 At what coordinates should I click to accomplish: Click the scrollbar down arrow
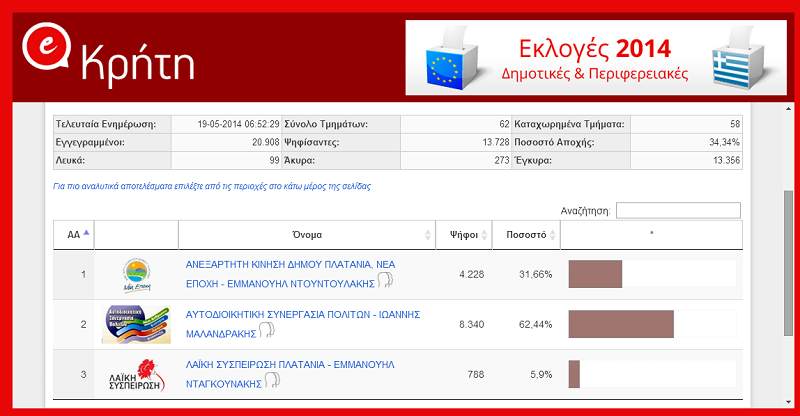click(788, 402)
